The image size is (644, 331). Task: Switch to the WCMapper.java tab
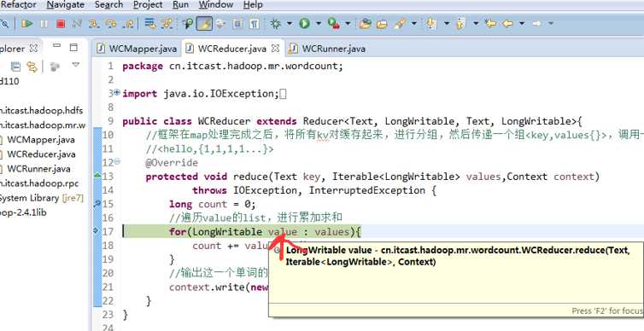point(138,49)
